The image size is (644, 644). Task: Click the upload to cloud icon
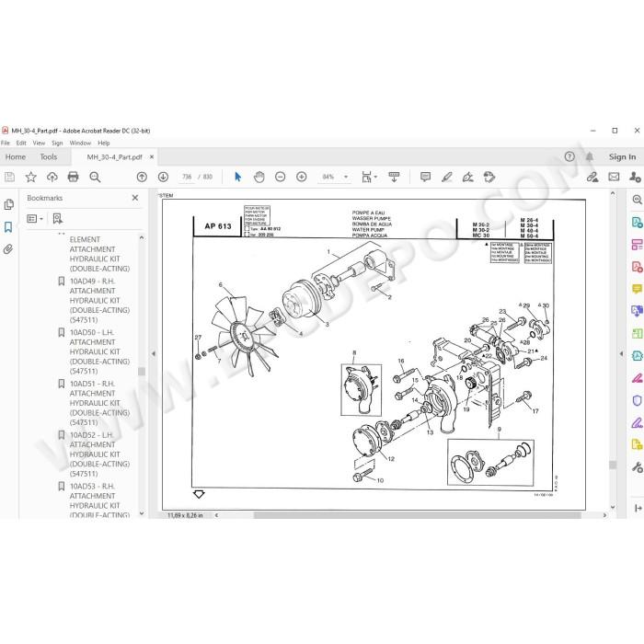pyautogui.click(x=52, y=177)
